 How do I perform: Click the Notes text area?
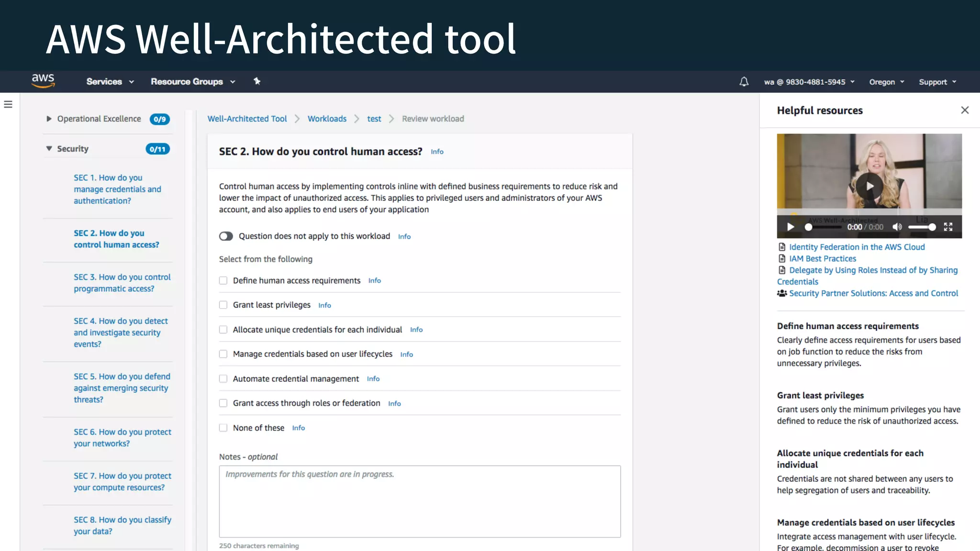click(420, 501)
